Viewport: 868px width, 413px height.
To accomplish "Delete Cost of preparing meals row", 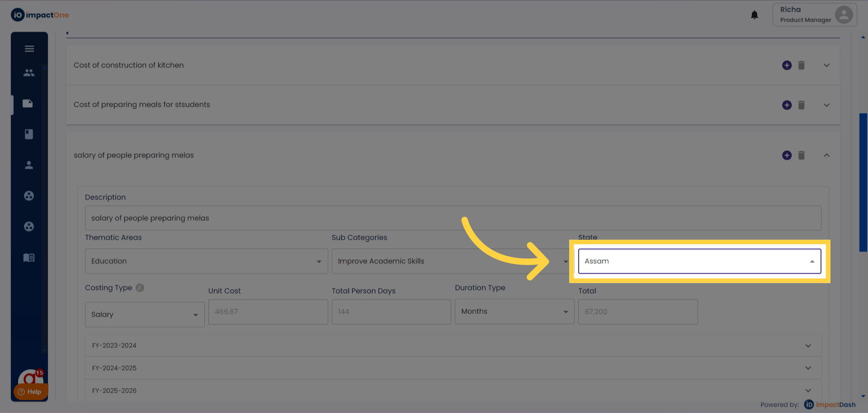I will coord(801,105).
